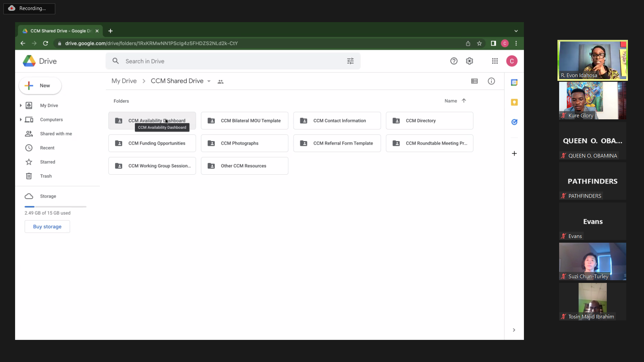Open the Help support icon
Screen dimensions: 644x362
453,61
